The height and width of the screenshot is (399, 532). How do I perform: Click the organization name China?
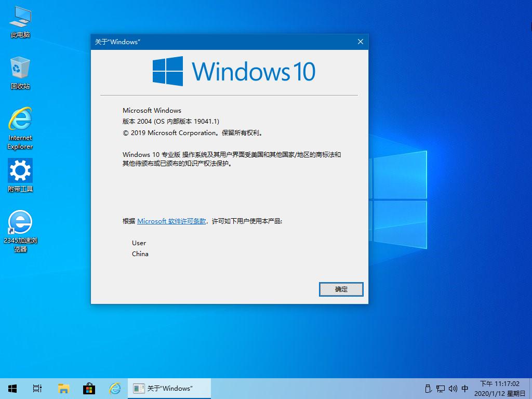pos(140,254)
